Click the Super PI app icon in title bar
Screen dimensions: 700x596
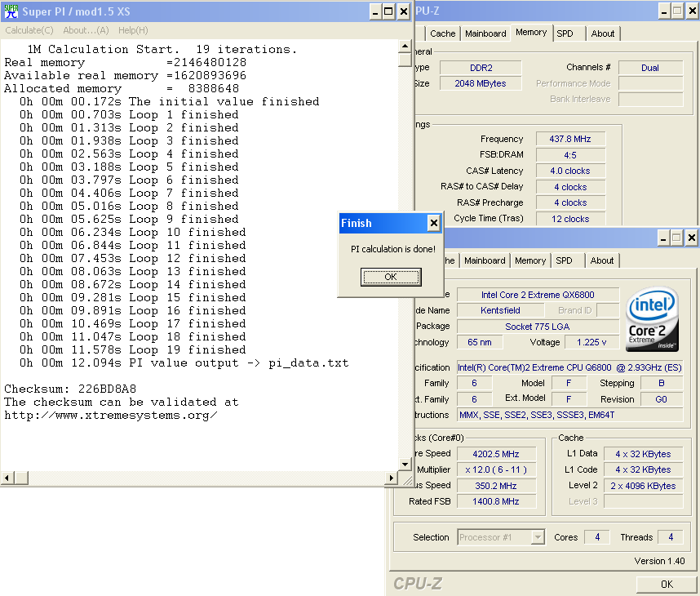tap(11, 11)
